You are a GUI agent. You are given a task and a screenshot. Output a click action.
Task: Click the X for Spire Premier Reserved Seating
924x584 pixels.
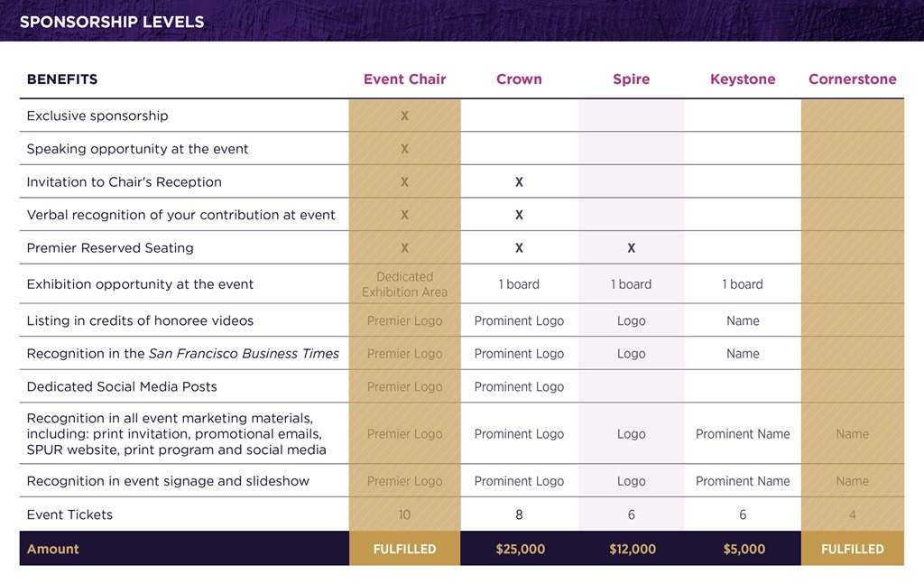(631, 248)
